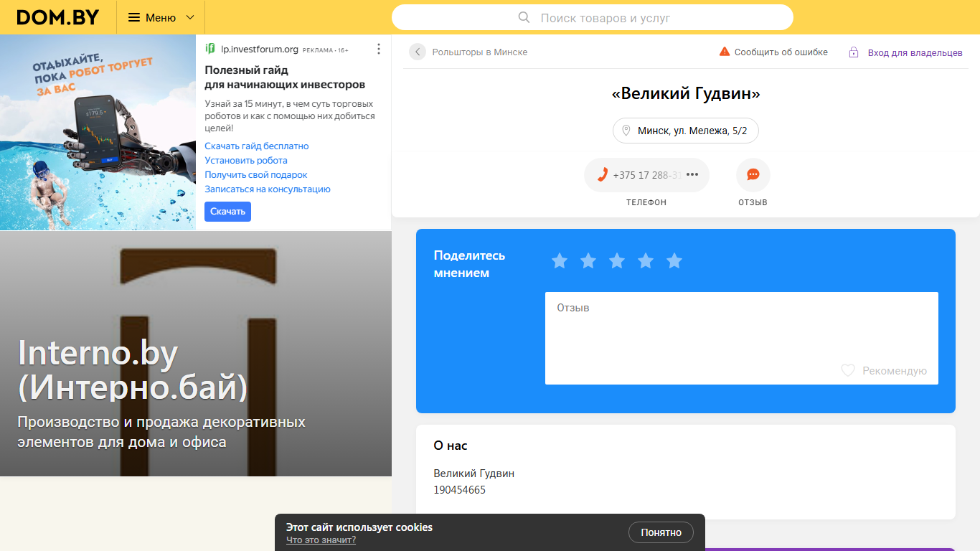This screenshot has height=551, width=980.
Task: Open Сообщить об ошибке link
Action: tap(781, 52)
